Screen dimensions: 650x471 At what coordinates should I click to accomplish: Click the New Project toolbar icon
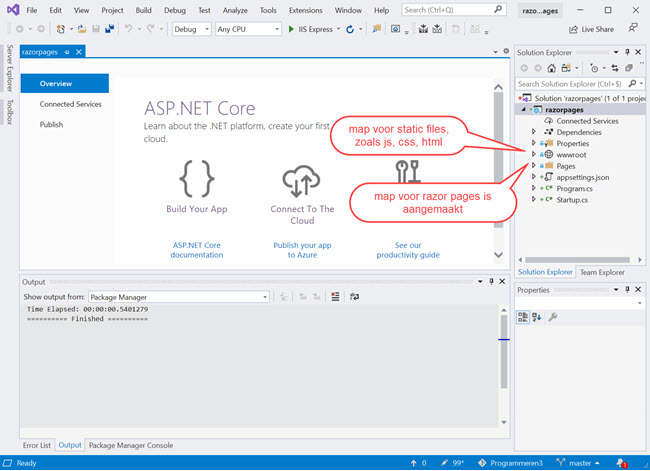61,29
